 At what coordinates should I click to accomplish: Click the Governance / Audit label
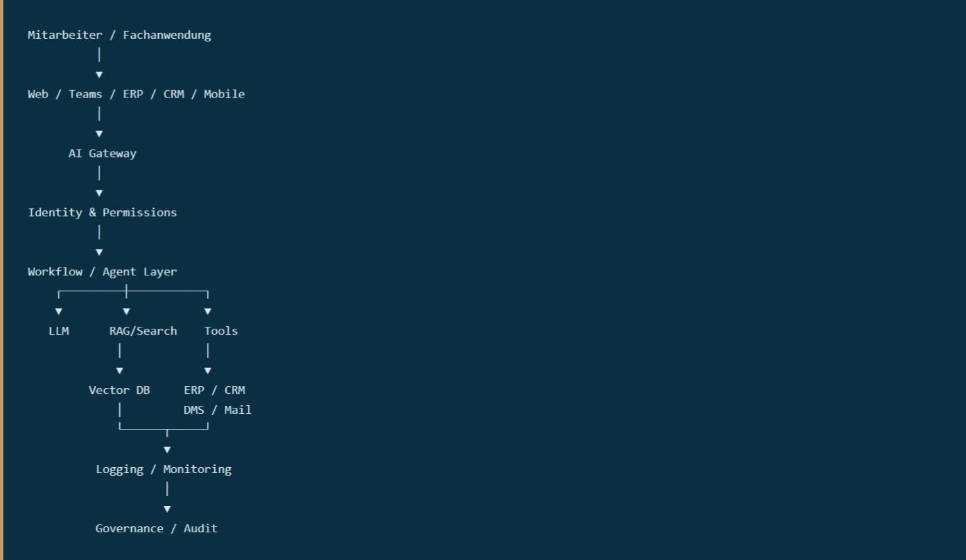156,528
